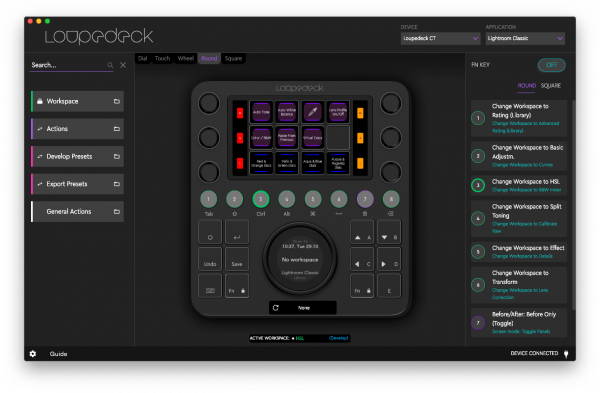Click the search magnifier icon
600x393 pixels.
tap(110, 65)
